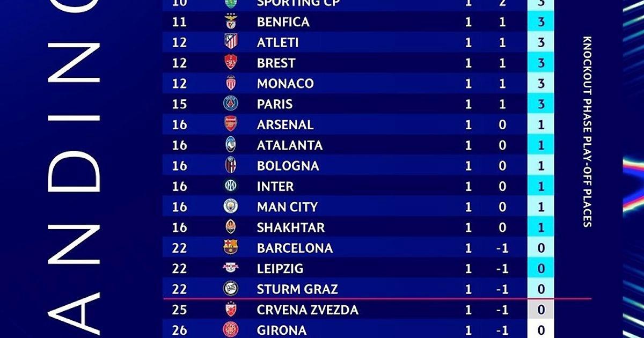Click the Crvena Zvezda team name

tap(308, 310)
